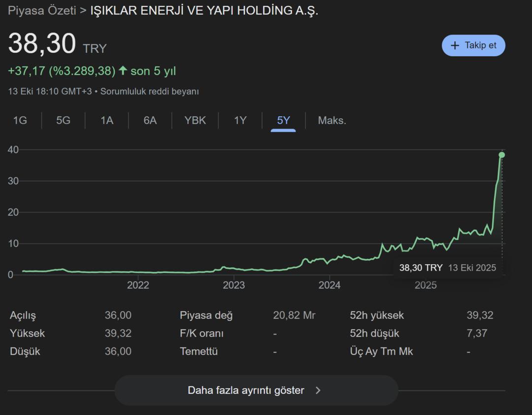Click the Piyasa değ value 20,82 Mr
532x415 pixels.
[x=294, y=315]
